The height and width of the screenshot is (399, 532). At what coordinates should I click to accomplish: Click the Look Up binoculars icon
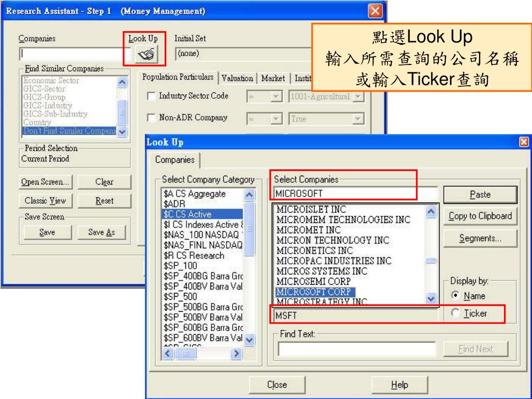tap(146, 54)
